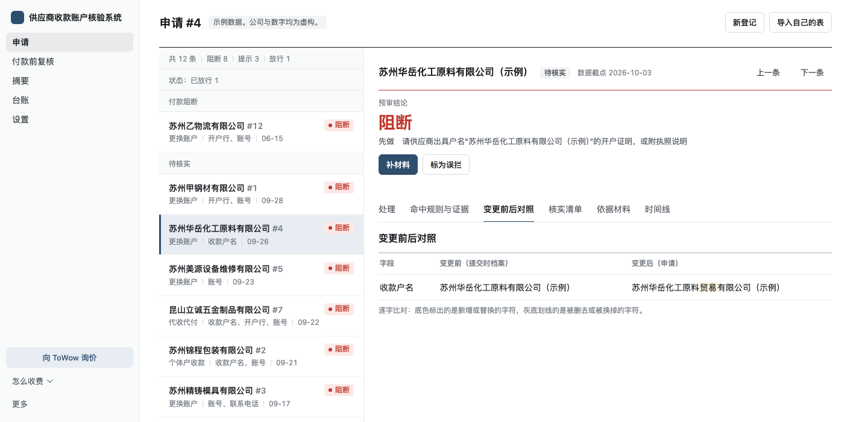Click the 标为误拦 button
Screen dimensions: 868x422
tap(446, 165)
